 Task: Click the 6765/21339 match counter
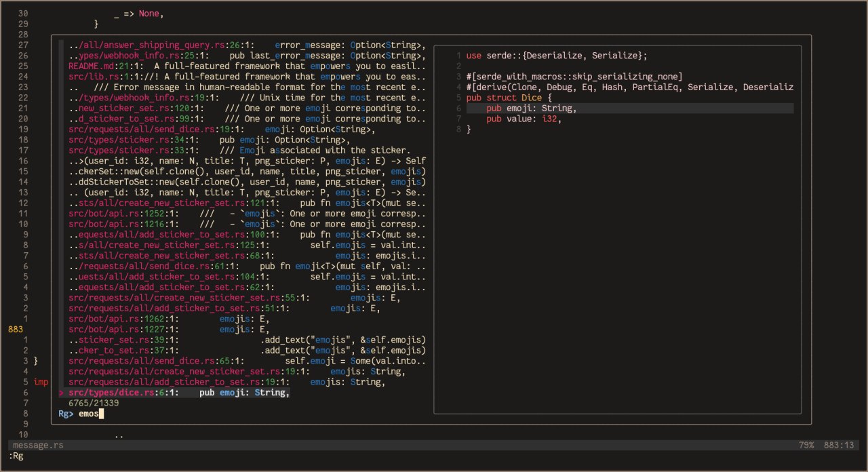point(94,403)
